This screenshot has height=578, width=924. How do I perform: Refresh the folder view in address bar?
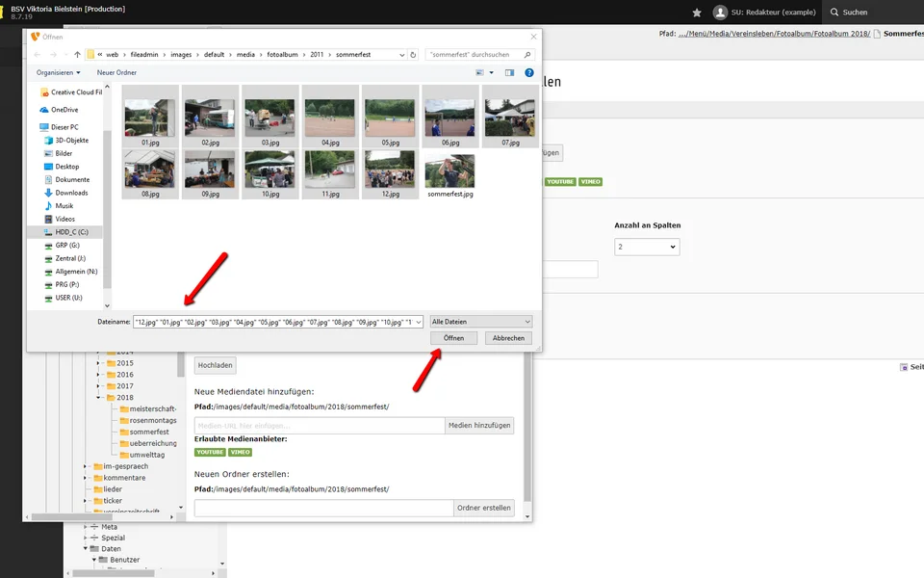(413, 55)
